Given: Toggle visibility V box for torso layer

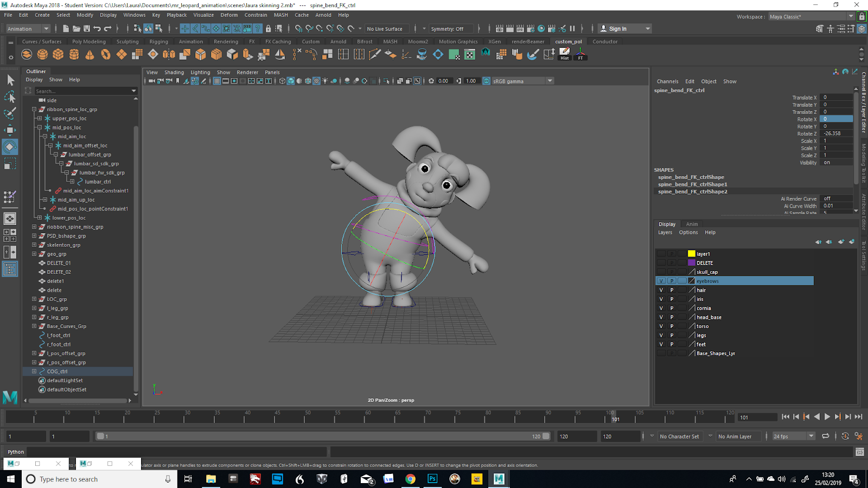Looking at the screenshot, I should [661, 326].
